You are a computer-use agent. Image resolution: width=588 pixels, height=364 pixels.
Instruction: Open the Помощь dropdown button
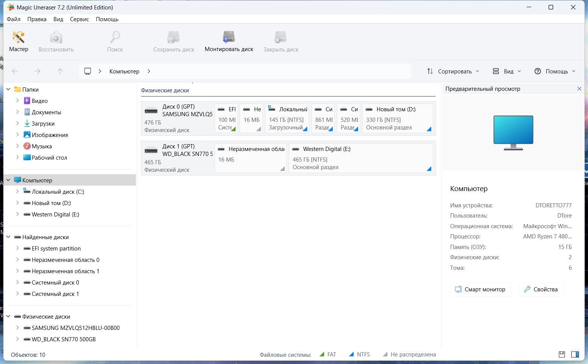point(555,71)
